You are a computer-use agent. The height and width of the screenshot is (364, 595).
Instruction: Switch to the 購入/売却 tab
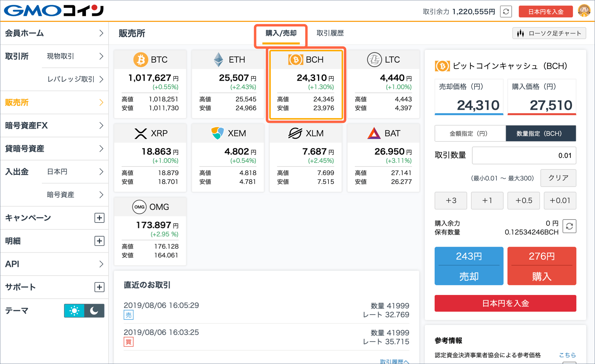point(281,33)
